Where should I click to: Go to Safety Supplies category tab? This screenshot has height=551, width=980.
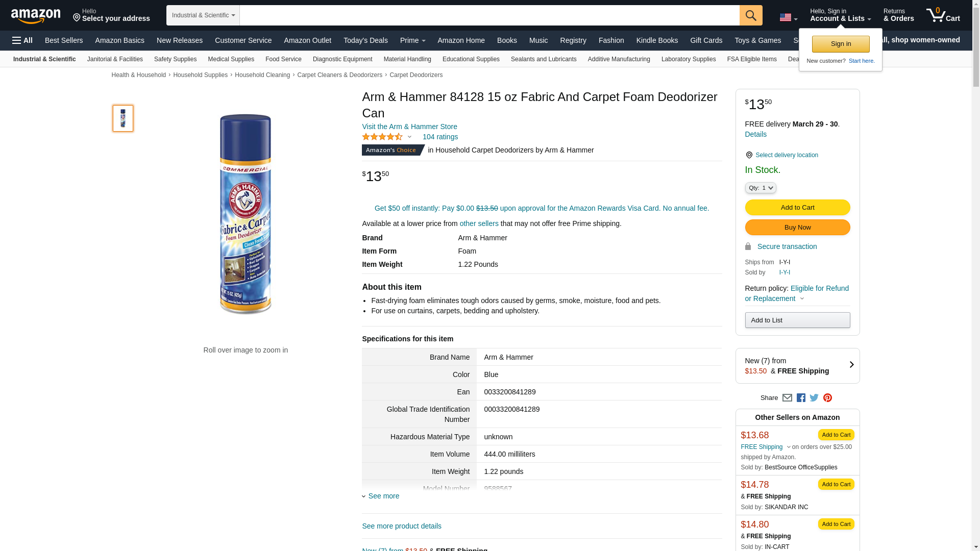coord(175,59)
